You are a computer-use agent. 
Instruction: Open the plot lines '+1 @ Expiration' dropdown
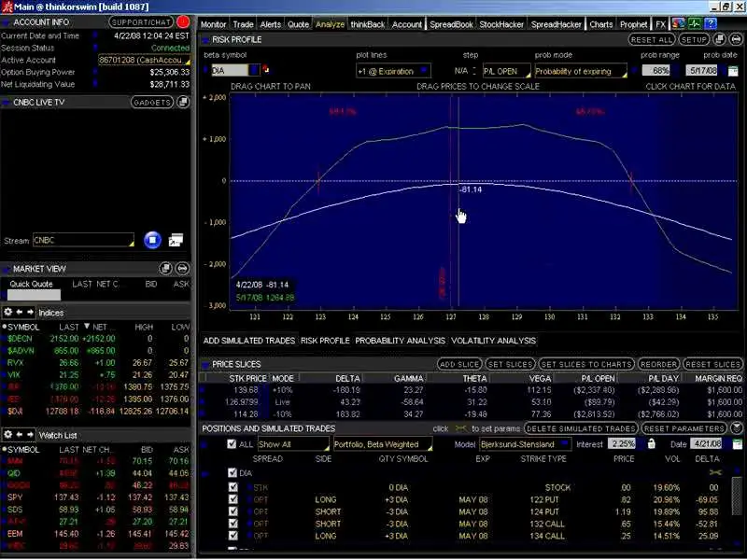(x=393, y=71)
